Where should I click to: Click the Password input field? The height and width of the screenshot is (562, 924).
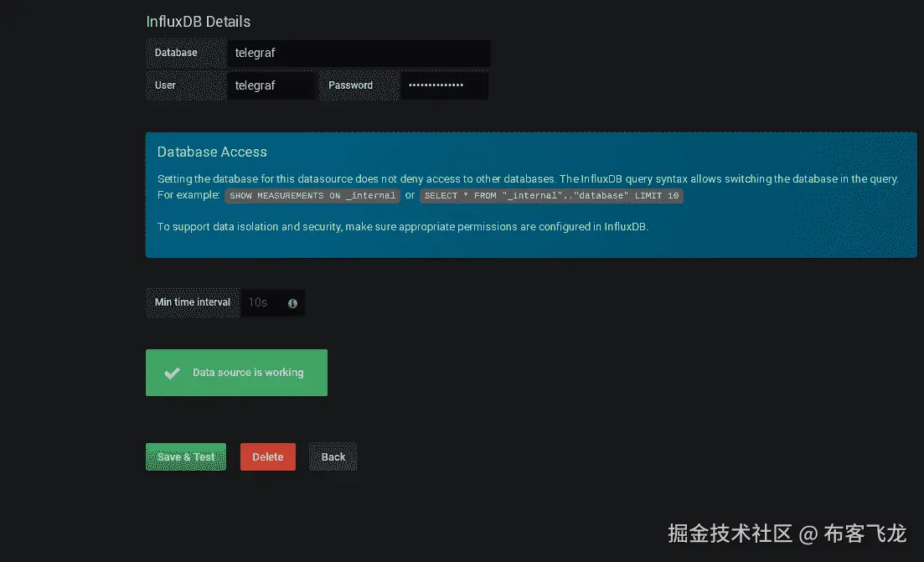coord(444,85)
